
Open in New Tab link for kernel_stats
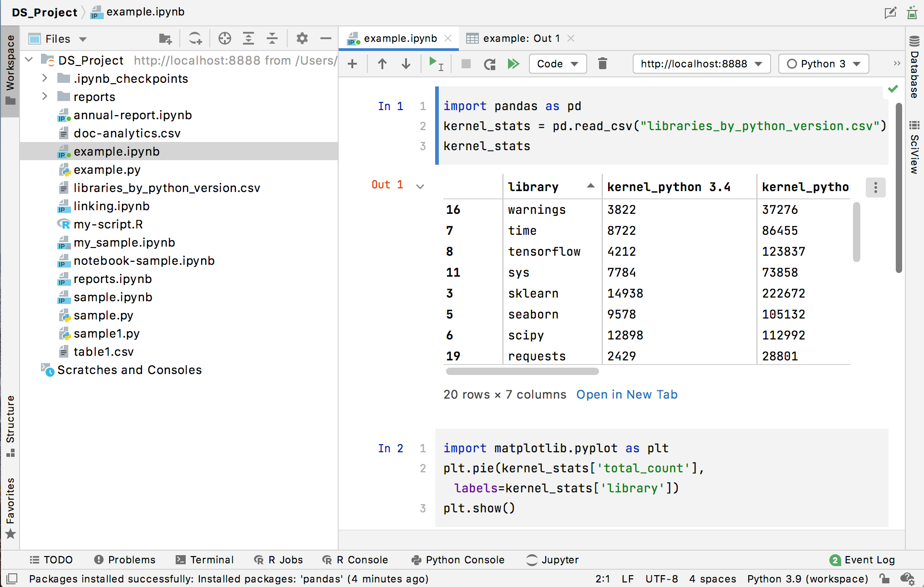coord(626,394)
